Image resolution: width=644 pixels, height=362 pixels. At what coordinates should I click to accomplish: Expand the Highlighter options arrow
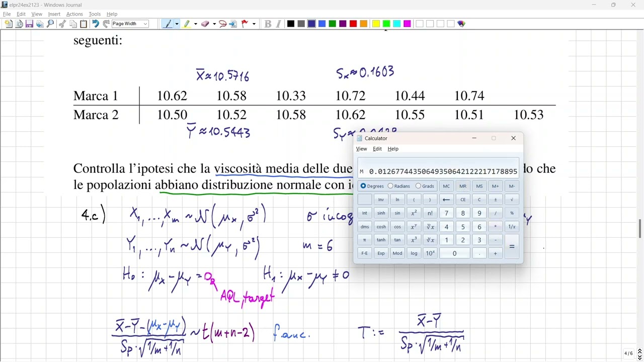point(195,24)
